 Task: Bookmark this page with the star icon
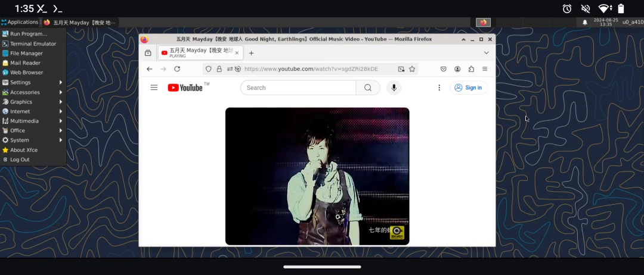[x=412, y=69]
